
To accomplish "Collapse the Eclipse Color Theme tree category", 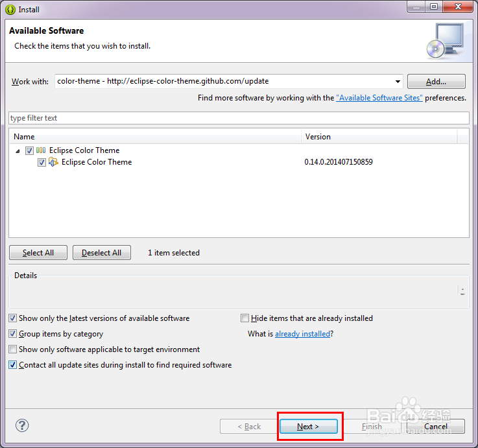I will pos(18,151).
